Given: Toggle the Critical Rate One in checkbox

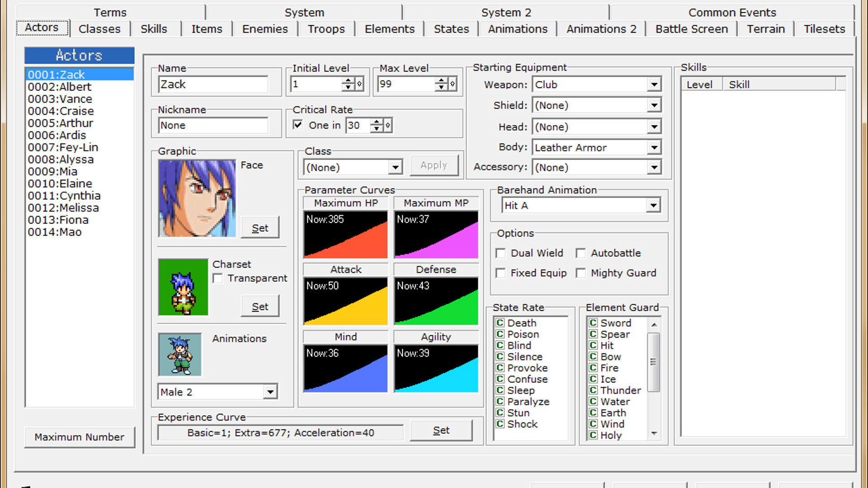Looking at the screenshot, I should pos(297,125).
